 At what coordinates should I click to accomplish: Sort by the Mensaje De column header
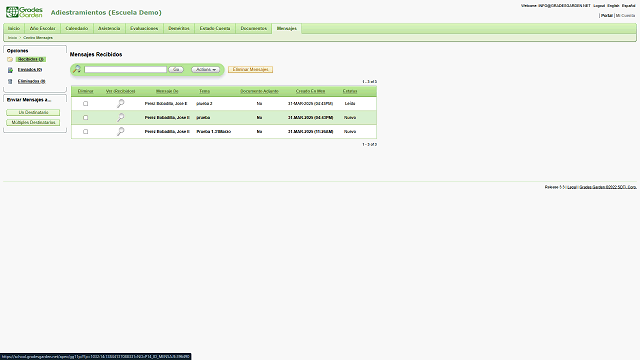click(167, 91)
